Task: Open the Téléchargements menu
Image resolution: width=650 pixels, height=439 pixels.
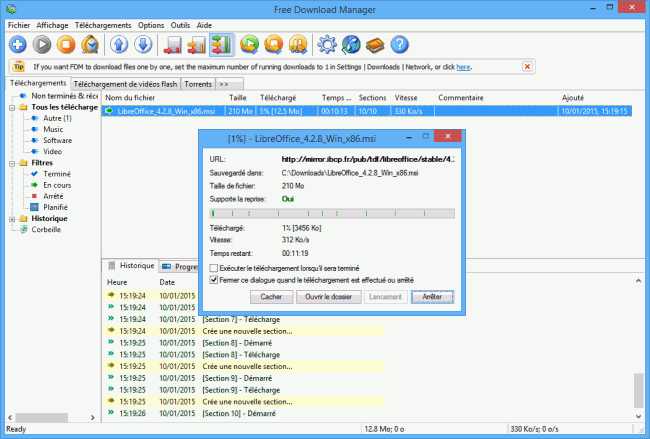Action: (103, 25)
